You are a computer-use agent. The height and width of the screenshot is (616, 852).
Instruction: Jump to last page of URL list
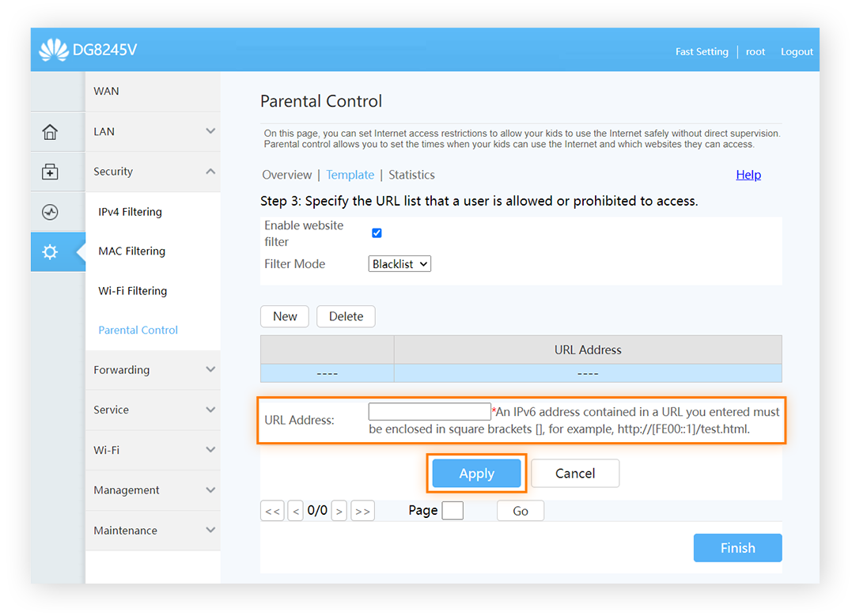click(362, 511)
